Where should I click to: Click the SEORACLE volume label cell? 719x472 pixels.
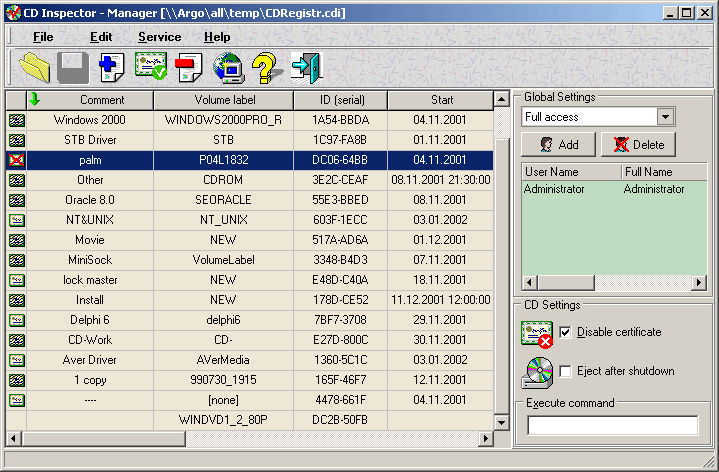click(x=223, y=200)
